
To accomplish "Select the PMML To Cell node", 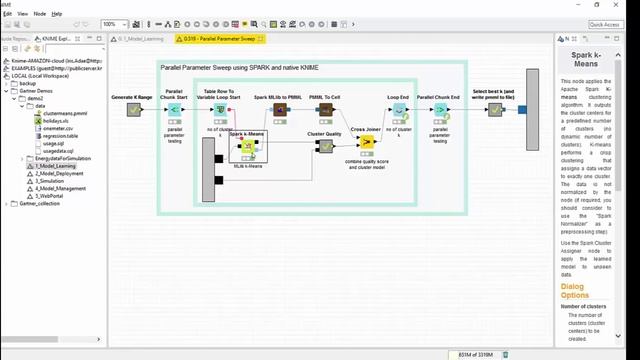I will point(325,109).
